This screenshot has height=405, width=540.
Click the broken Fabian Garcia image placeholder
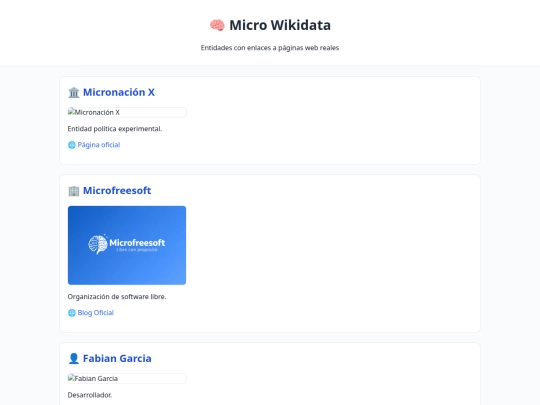point(127,378)
